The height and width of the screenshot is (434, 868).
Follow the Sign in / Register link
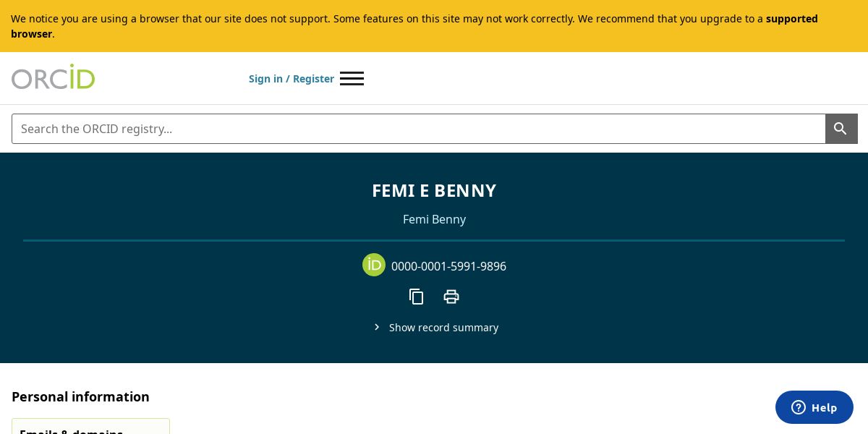(x=292, y=79)
